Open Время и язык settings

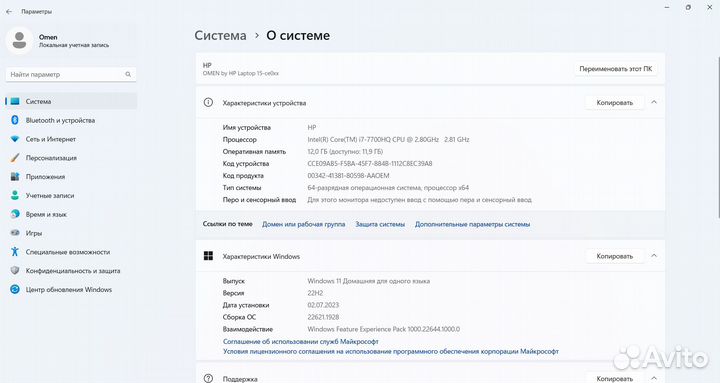point(46,214)
